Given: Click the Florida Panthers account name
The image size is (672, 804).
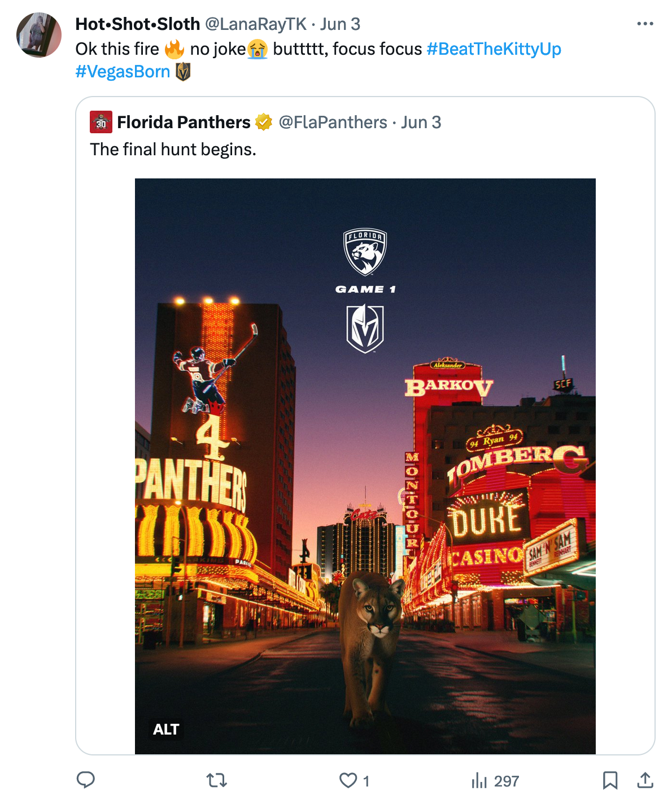Looking at the screenshot, I should (x=184, y=122).
